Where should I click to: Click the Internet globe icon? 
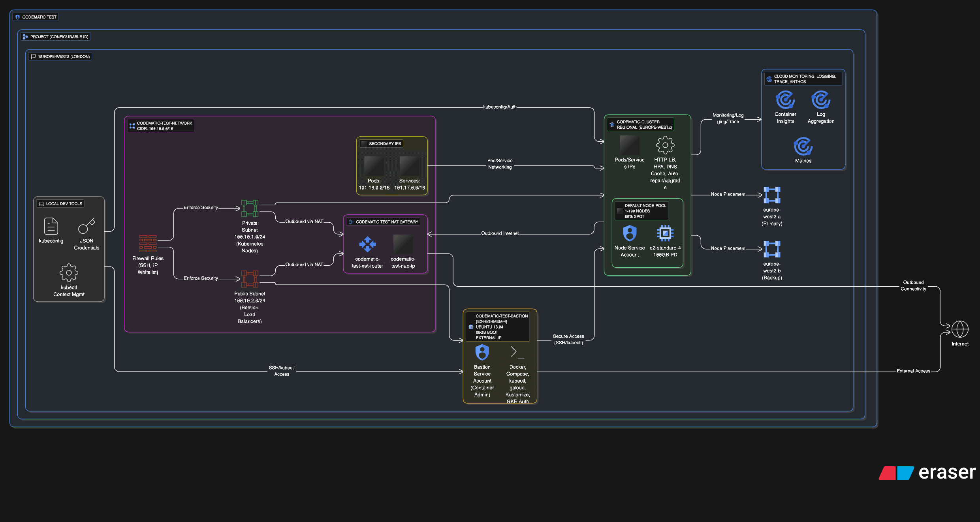click(x=960, y=329)
